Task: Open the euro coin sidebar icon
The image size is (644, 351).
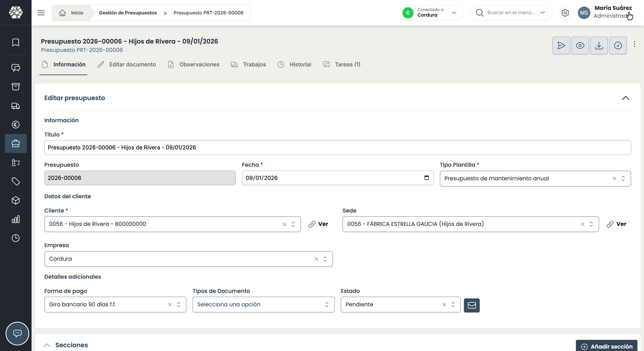Action: coord(16,124)
